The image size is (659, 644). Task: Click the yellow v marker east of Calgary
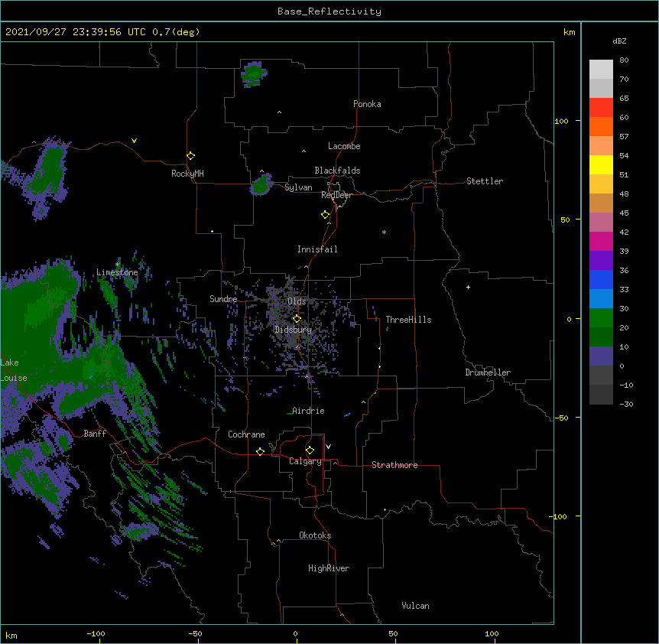(x=328, y=447)
